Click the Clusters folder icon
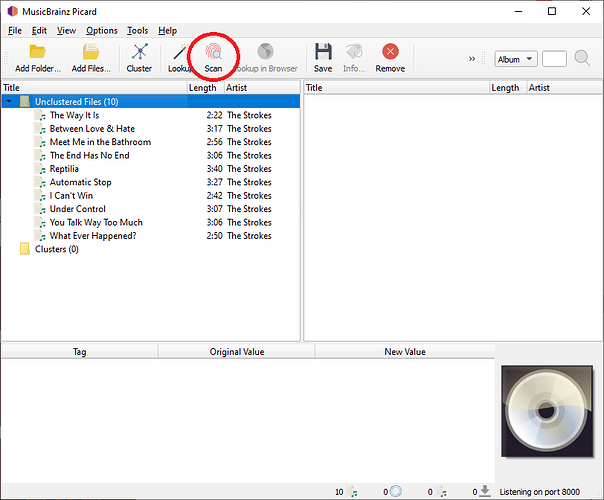604x500 pixels. pyautogui.click(x=25, y=249)
